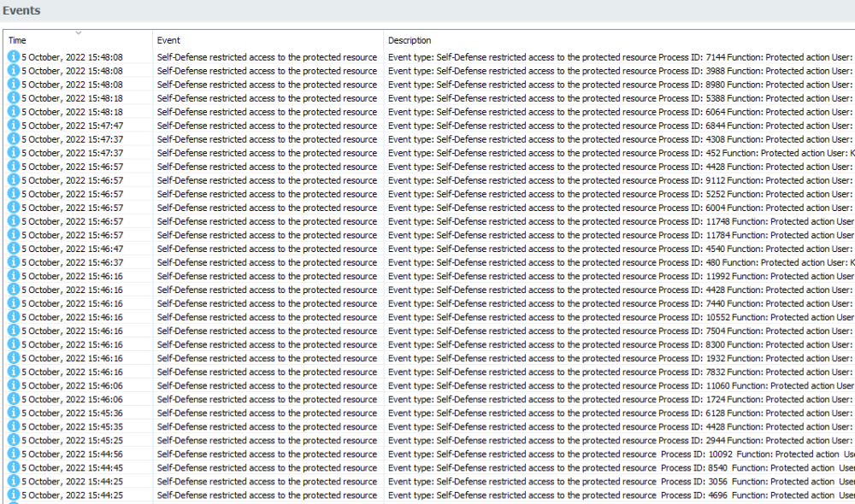This screenshot has height=504, width=855.
Task: Click info icon of Process ID 5388 row
Action: pyautogui.click(x=14, y=97)
